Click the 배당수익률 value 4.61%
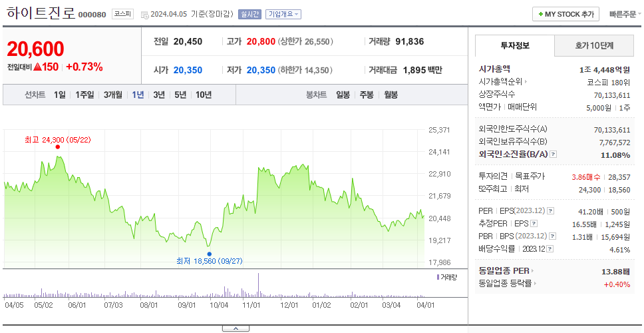644x333 pixels. [620, 250]
